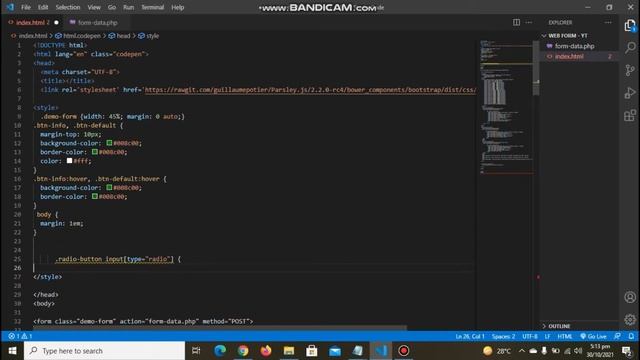Click the errors and warnings status indicator

tap(20, 336)
